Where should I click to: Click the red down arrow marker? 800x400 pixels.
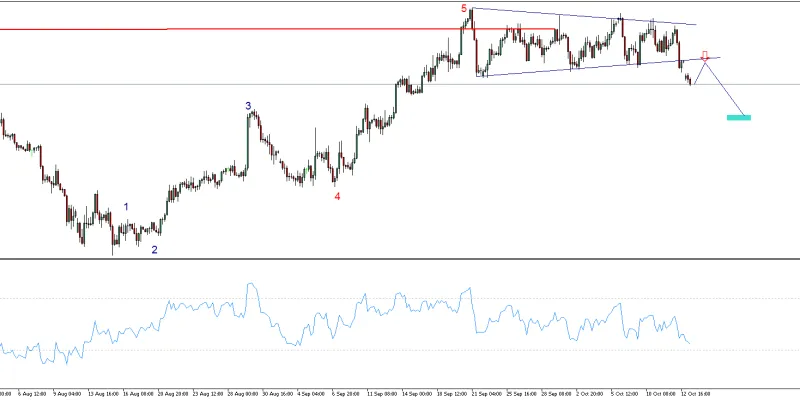click(705, 56)
